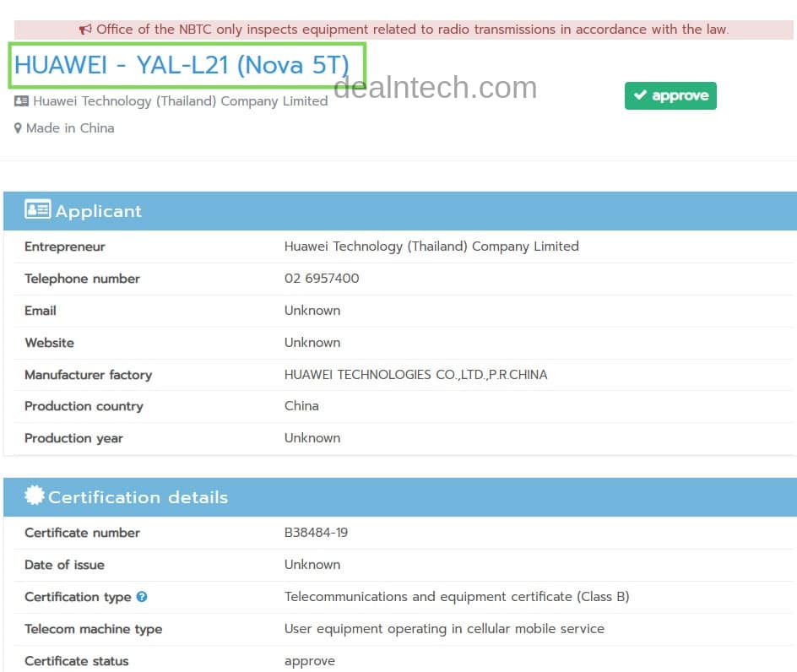Viewport: 797px width, 672px height.
Task: Open the HUAWEI - YAL-L21 (Nova 5T) title link
Action: point(182,65)
